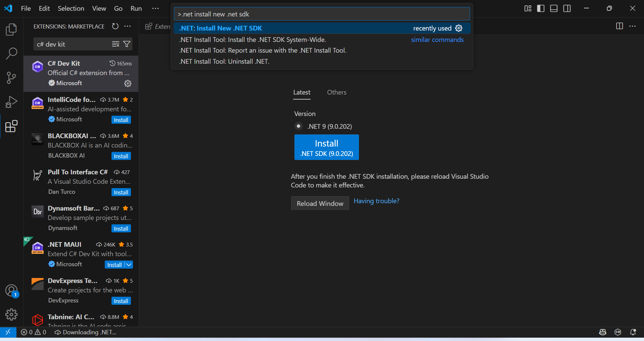Install the DevExpress Templates extension

pos(121,301)
